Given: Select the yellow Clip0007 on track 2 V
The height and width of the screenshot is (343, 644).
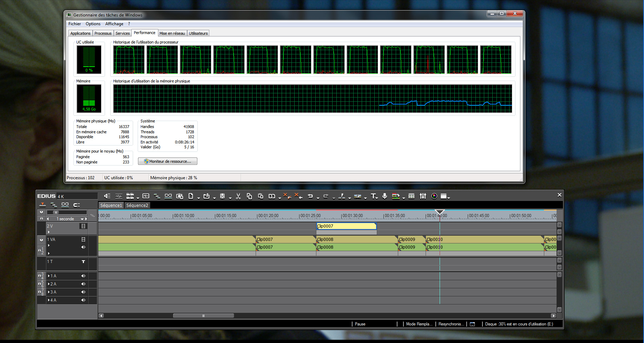Looking at the screenshot, I should (x=346, y=226).
